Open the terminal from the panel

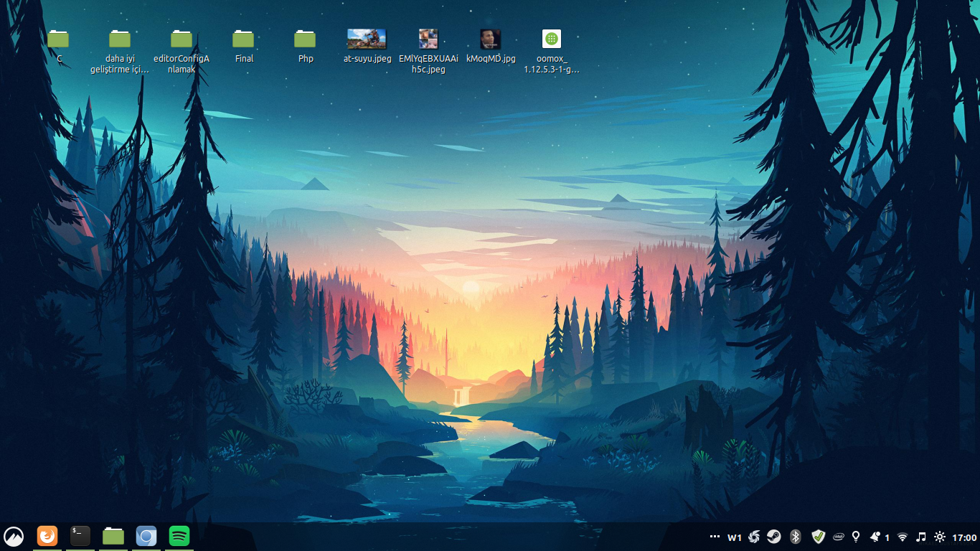click(80, 536)
